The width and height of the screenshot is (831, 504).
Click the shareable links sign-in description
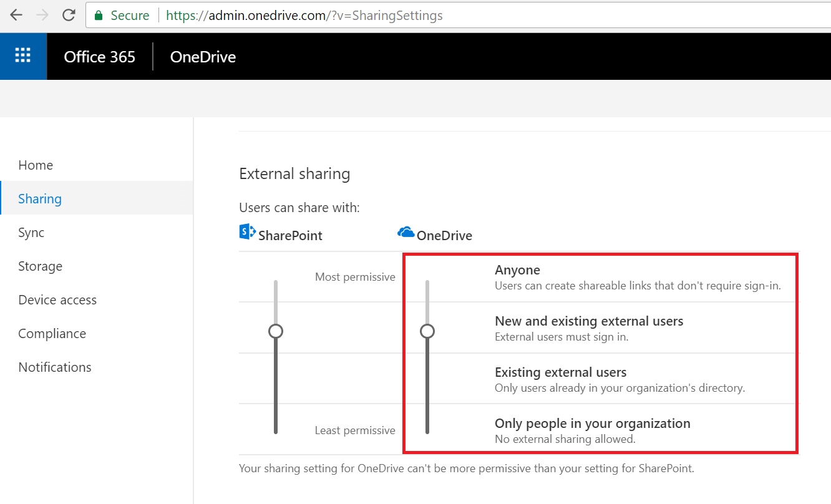(638, 286)
